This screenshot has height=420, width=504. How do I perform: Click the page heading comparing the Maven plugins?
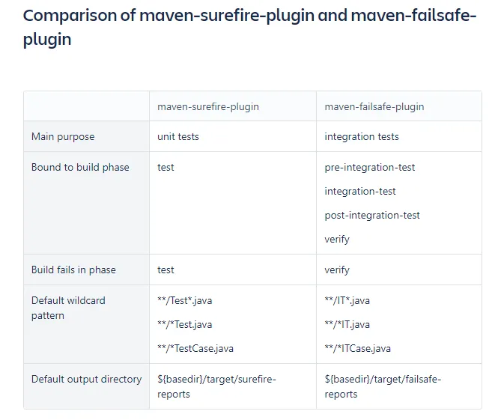(x=249, y=28)
